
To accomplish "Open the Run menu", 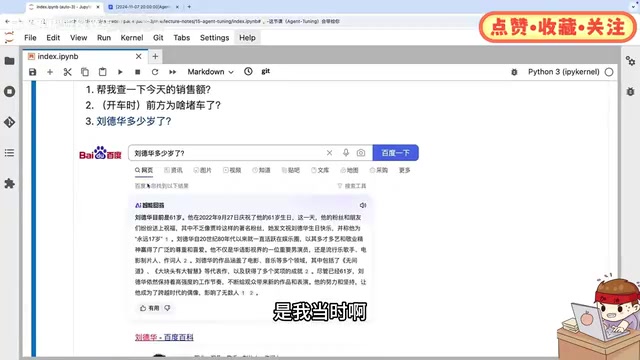I will tap(104, 38).
